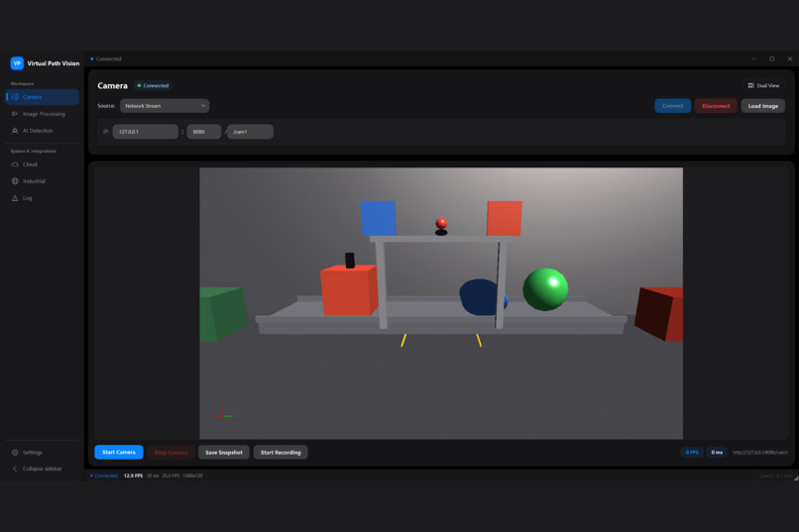
Task: Switch to the Industrial page
Action: coord(43,181)
